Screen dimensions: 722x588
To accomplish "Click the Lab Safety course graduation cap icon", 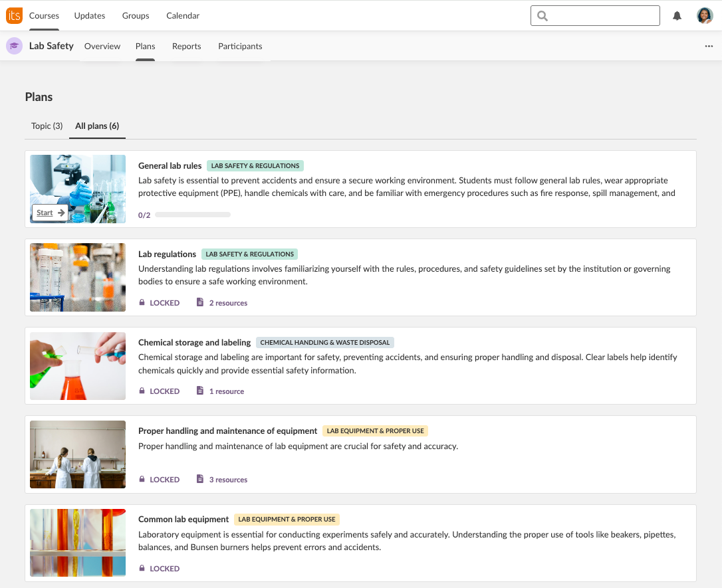I will point(14,47).
